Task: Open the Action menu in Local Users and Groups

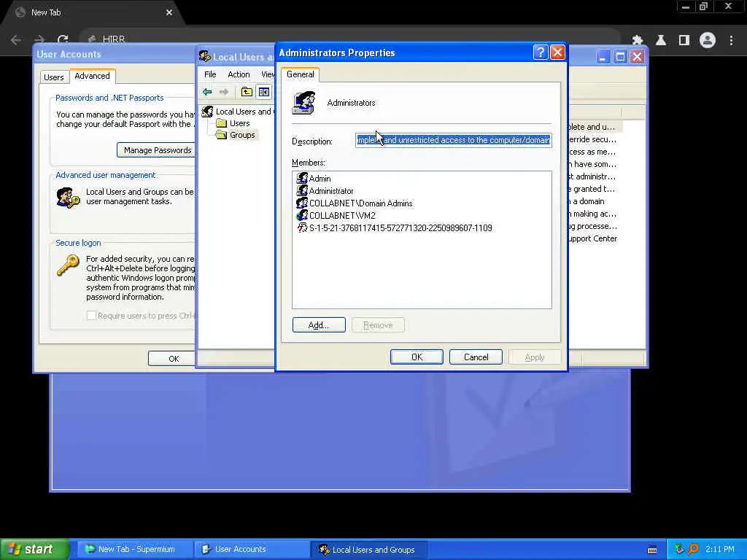Action: click(x=239, y=74)
